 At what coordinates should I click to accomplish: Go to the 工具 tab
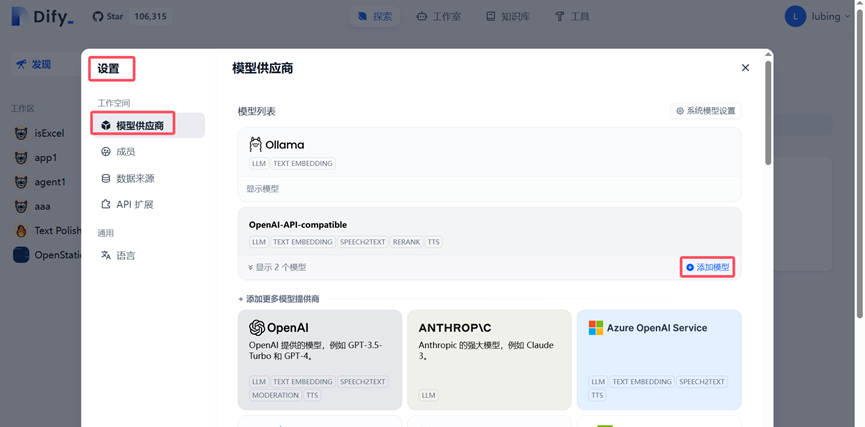tap(572, 17)
